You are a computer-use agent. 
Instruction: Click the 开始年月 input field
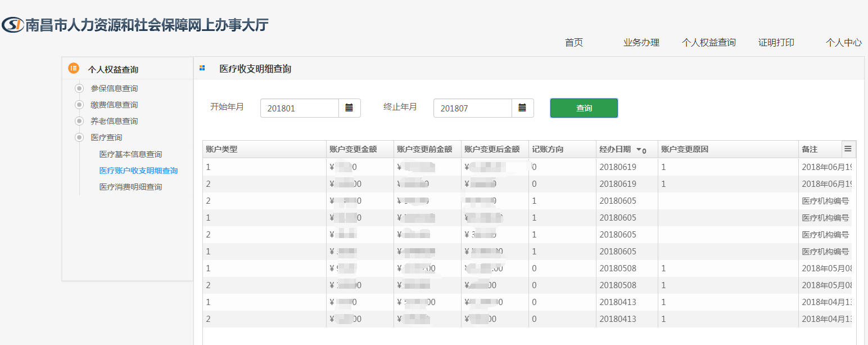point(299,108)
